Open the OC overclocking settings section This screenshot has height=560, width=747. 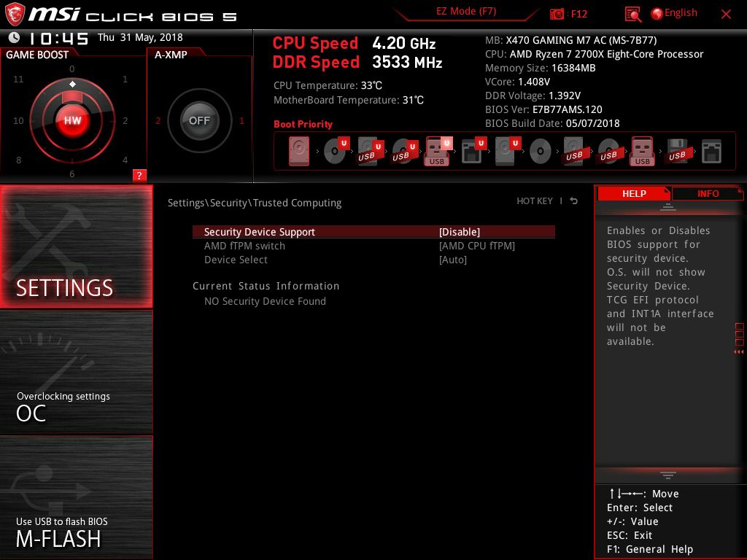coord(76,373)
